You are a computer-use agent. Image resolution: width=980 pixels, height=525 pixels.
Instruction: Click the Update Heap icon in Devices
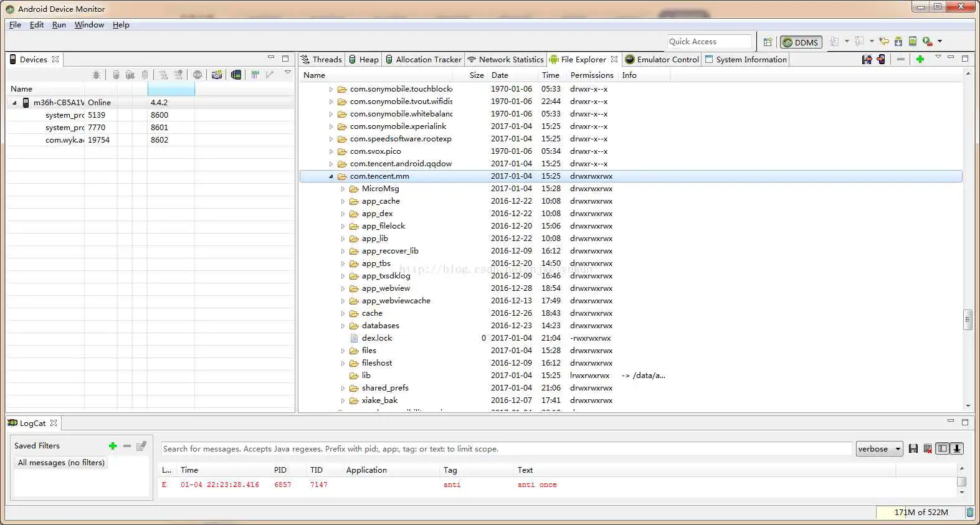[116, 75]
